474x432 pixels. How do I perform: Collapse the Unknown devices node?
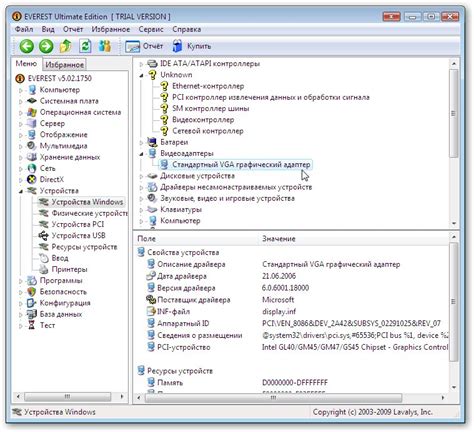(x=141, y=75)
